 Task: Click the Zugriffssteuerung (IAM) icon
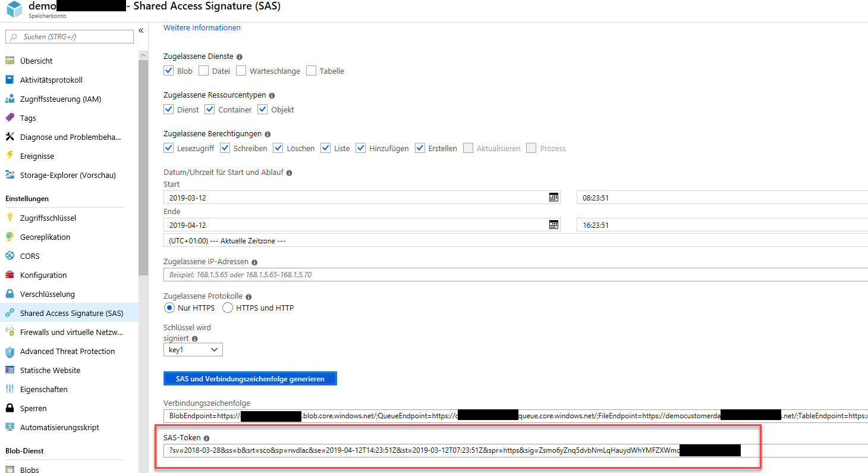click(10, 99)
